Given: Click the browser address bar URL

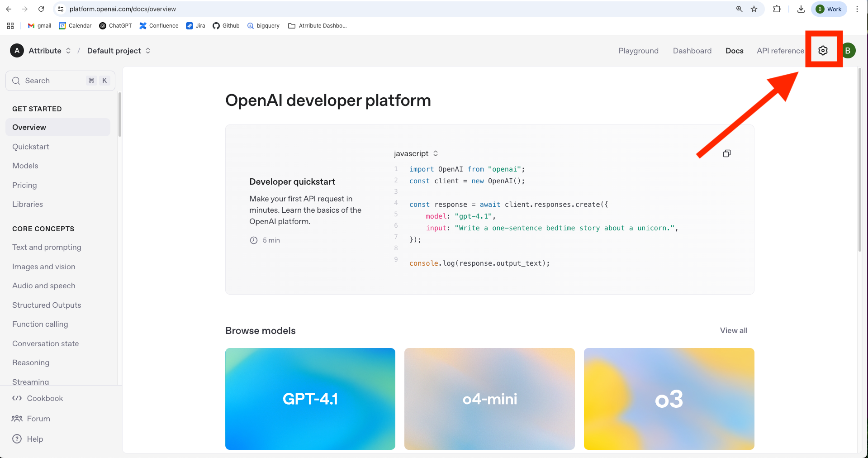Looking at the screenshot, I should 123,9.
